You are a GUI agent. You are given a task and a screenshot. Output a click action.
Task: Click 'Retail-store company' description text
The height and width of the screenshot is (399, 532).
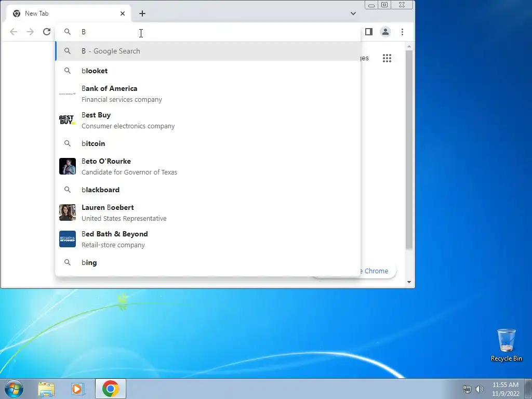click(113, 245)
